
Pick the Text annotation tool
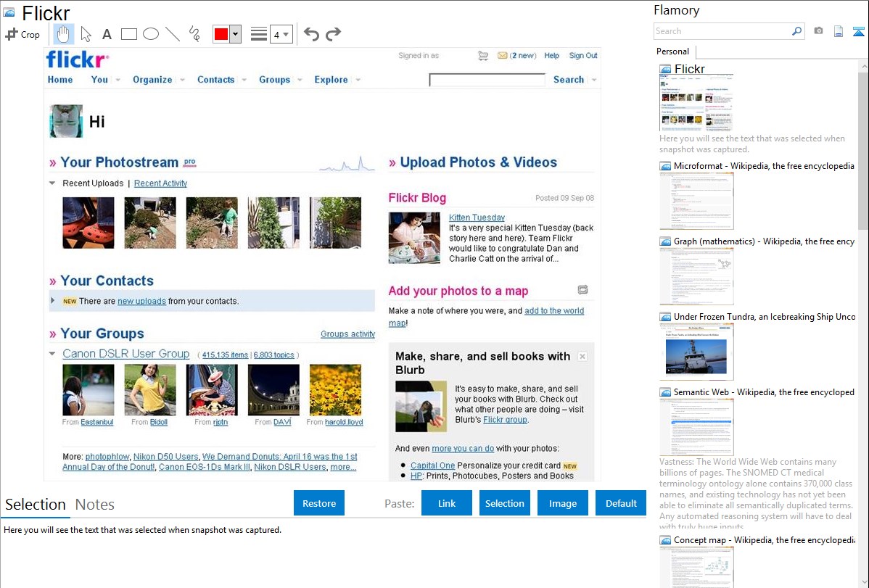point(107,34)
